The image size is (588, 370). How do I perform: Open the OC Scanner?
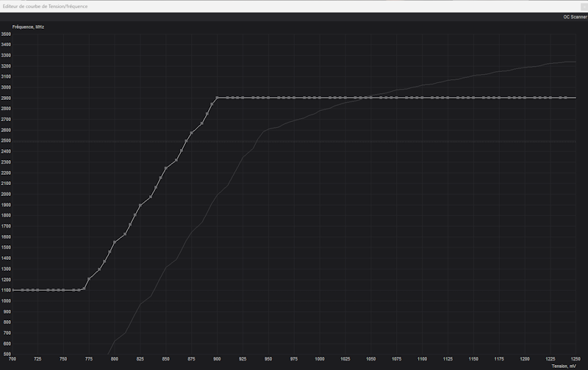point(575,17)
